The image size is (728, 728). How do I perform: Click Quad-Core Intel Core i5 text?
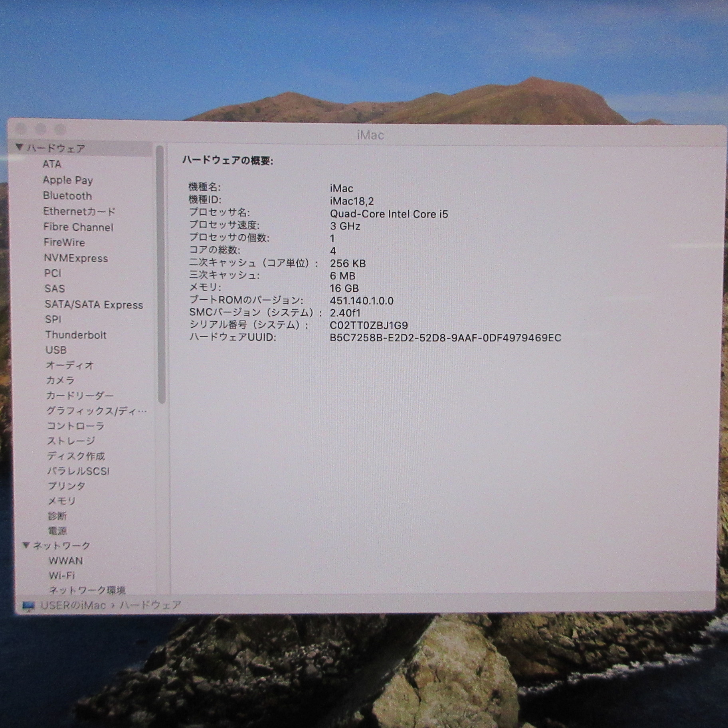(x=389, y=214)
